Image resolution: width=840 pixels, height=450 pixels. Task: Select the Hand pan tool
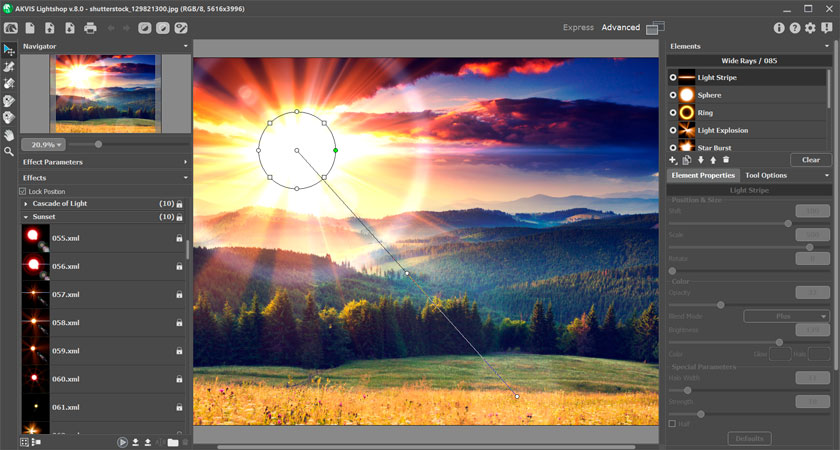[9, 135]
